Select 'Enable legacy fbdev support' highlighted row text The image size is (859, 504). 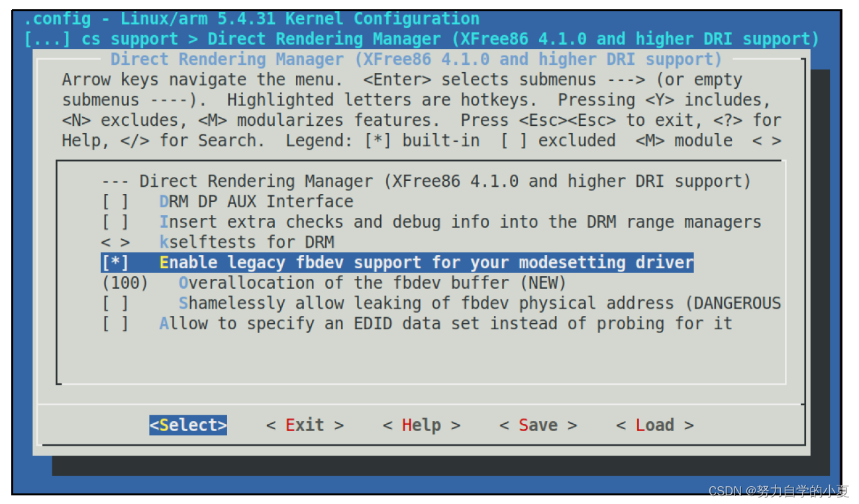427,262
